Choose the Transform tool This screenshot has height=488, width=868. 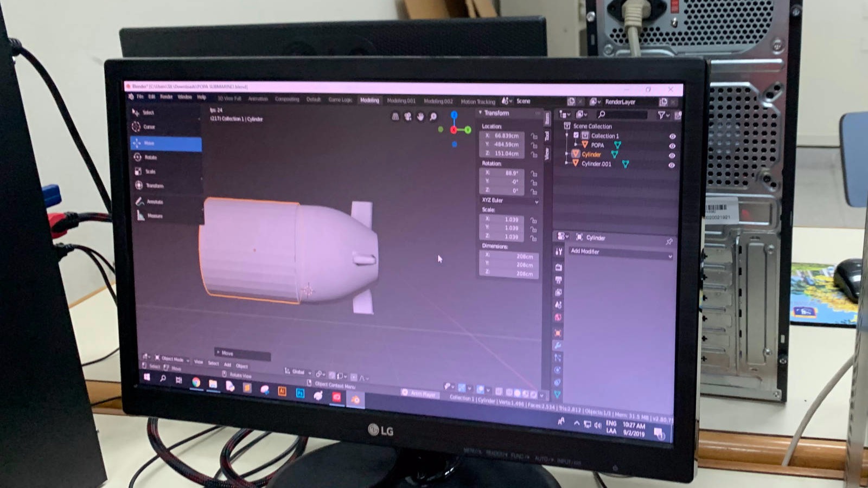[x=165, y=185]
